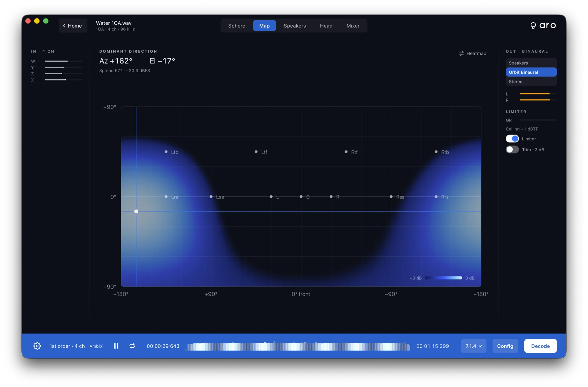Switch to the Head tab
Viewport: 588px width, 387px height.
(x=326, y=26)
